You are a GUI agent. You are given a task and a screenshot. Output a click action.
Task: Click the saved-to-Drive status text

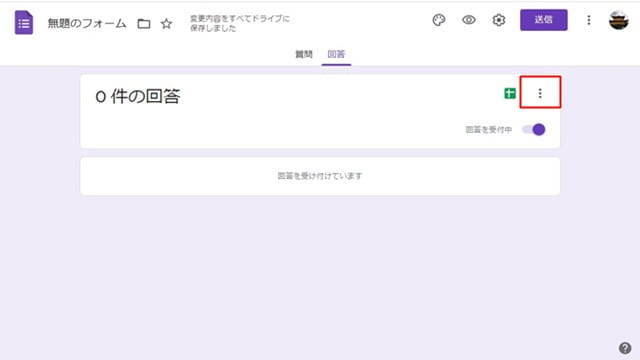pyautogui.click(x=240, y=23)
